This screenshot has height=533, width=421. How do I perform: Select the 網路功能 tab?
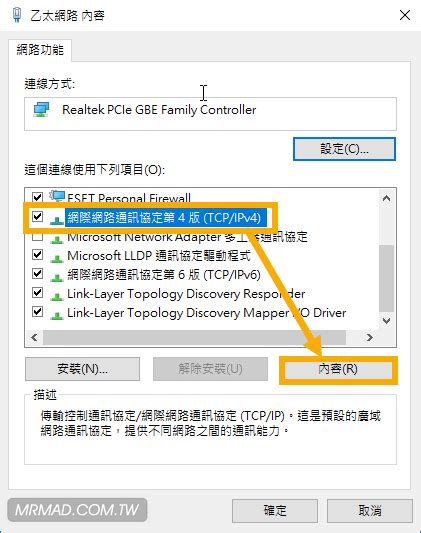[40, 50]
